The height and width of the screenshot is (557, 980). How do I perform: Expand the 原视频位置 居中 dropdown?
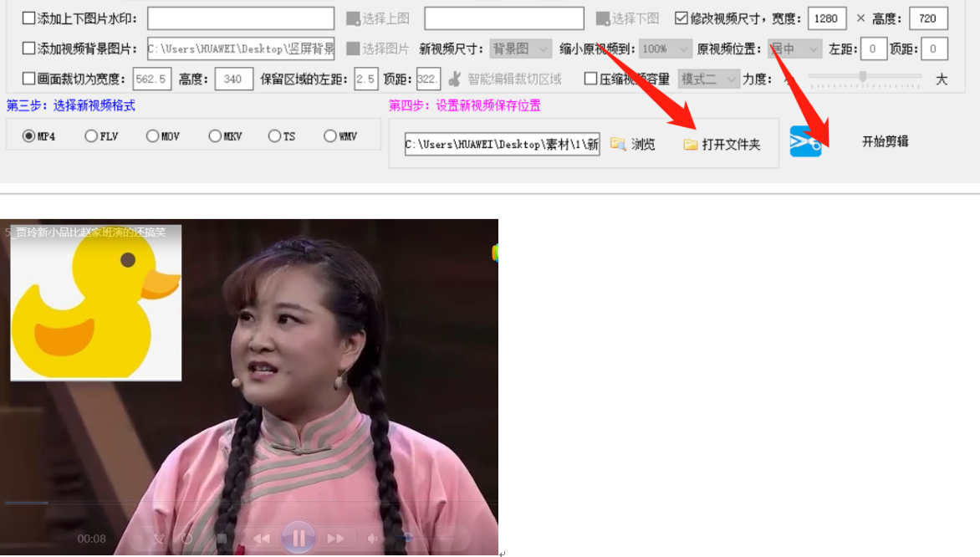[793, 48]
